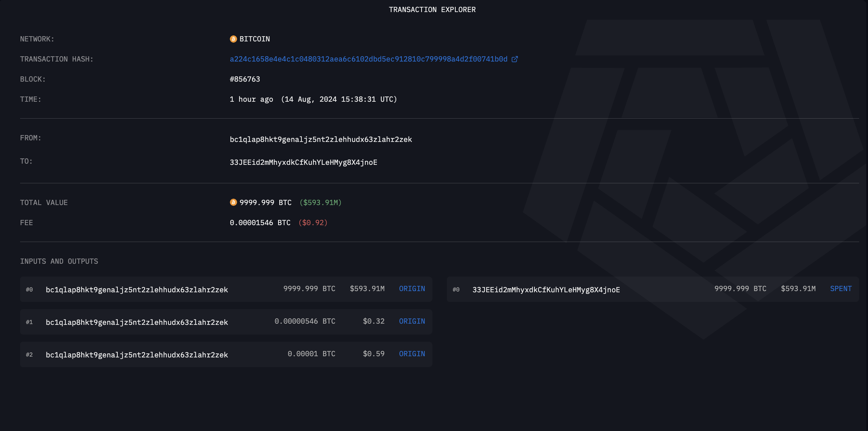The image size is (868, 431).
Task: Click the TO address 33JEEid2...X4jnoE
Action: click(303, 162)
